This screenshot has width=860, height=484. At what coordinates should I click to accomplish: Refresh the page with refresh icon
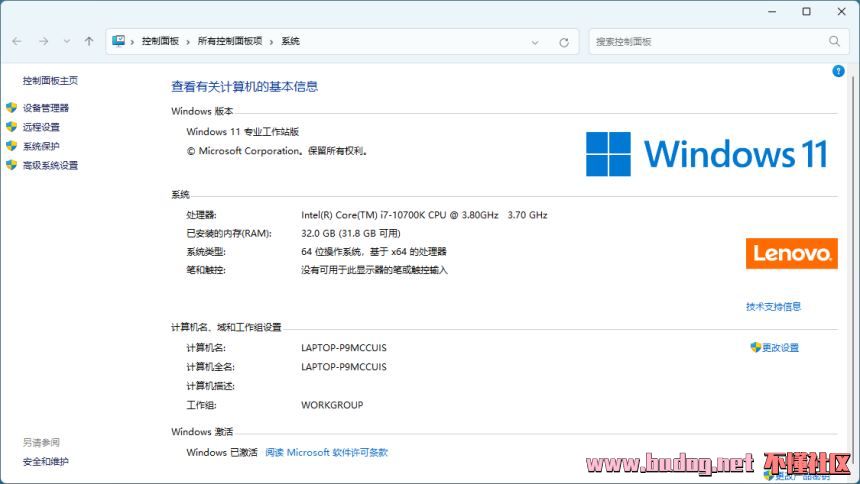[x=564, y=42]
